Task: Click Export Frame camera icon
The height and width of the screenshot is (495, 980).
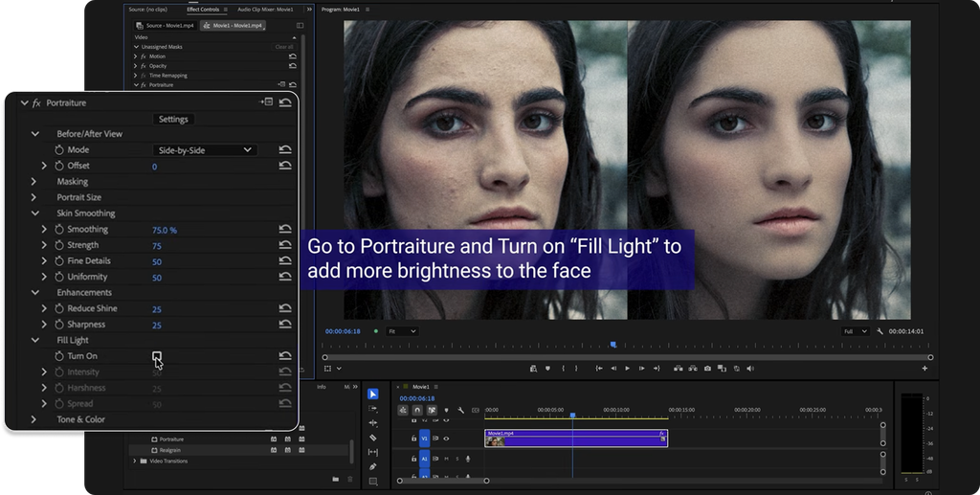Action: click(x=707, y=369)
